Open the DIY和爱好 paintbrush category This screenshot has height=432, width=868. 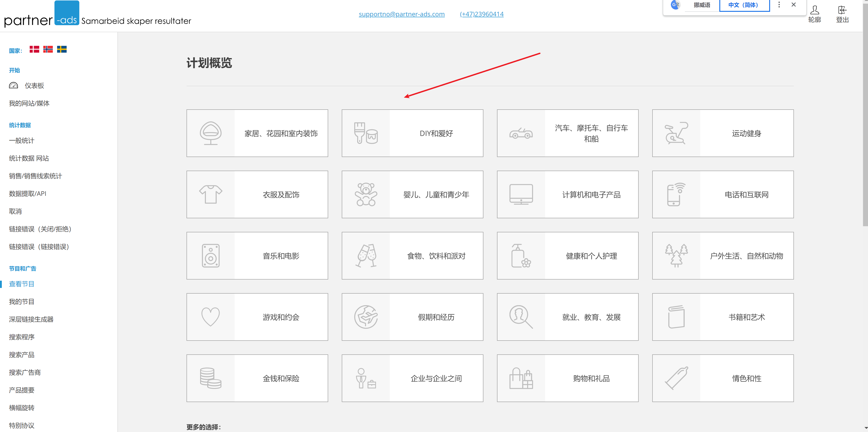point(366,133)
